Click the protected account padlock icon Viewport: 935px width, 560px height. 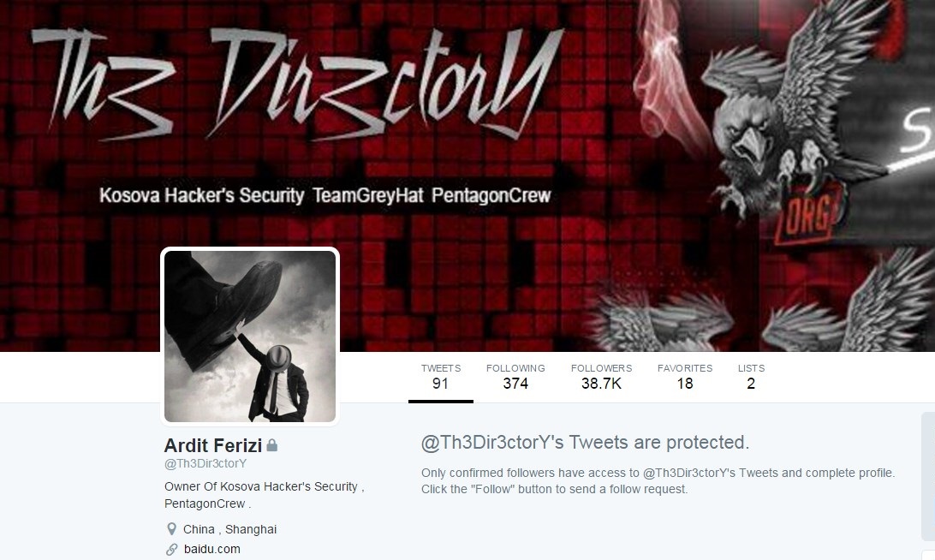(x=272, y=445)
